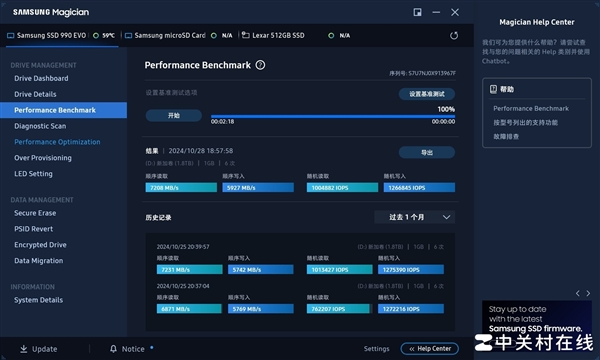Open the Performance Benchmark help question-mark icon

tap(260, 65)
